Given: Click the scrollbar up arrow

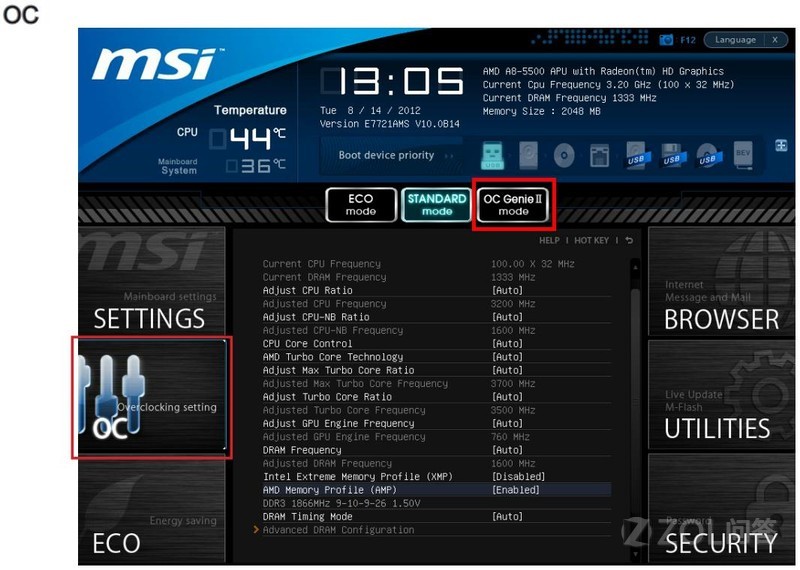Looking at the screenshot, I should [635, 267].
